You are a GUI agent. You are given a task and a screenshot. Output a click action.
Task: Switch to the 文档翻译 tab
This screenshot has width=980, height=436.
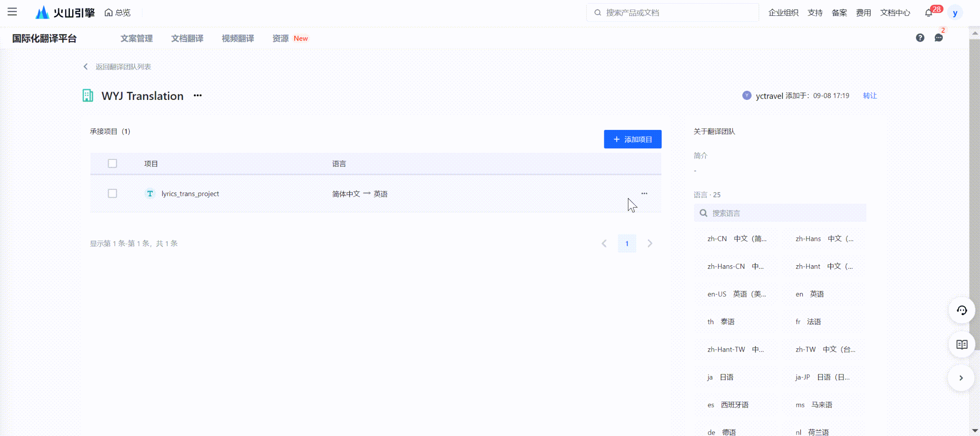coord(187,39)
